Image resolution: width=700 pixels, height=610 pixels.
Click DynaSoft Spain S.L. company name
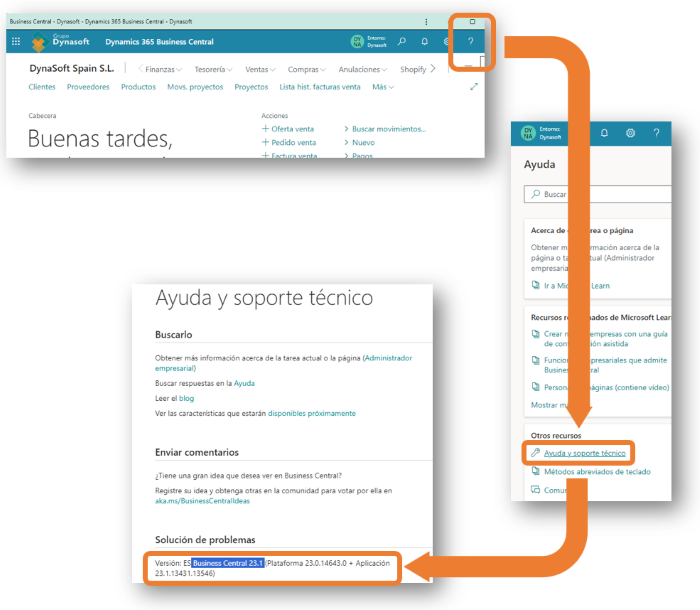[x=71, y=68]
